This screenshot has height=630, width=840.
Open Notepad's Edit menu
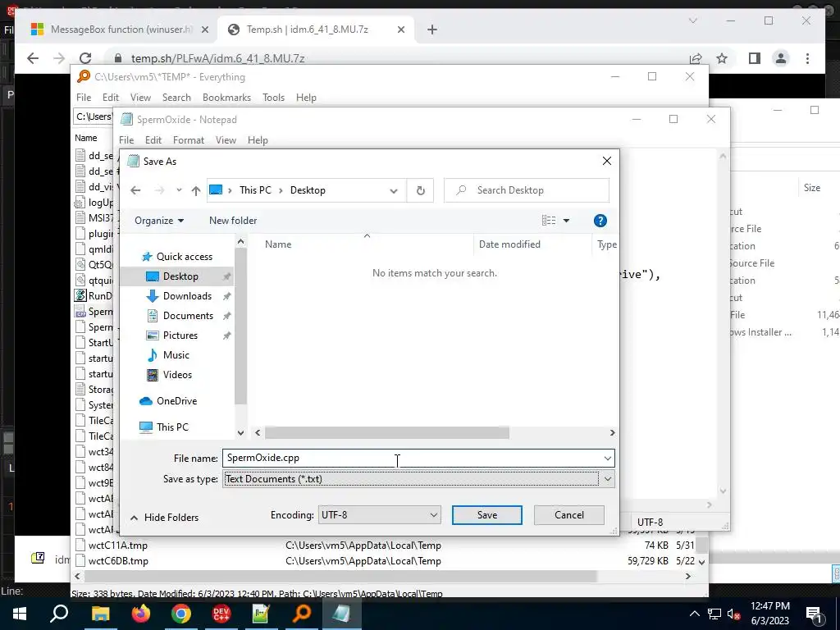[153, 140]
